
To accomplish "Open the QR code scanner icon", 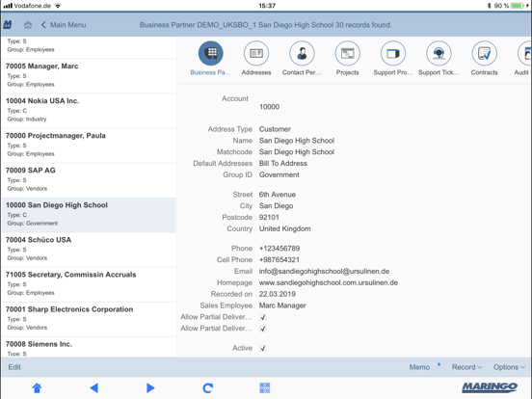I will tap(265, 387).
